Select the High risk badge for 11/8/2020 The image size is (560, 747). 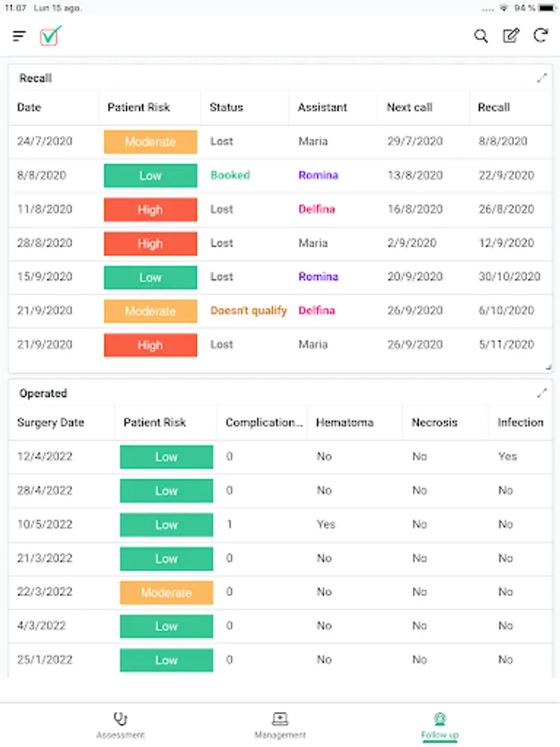pos(150,210)
